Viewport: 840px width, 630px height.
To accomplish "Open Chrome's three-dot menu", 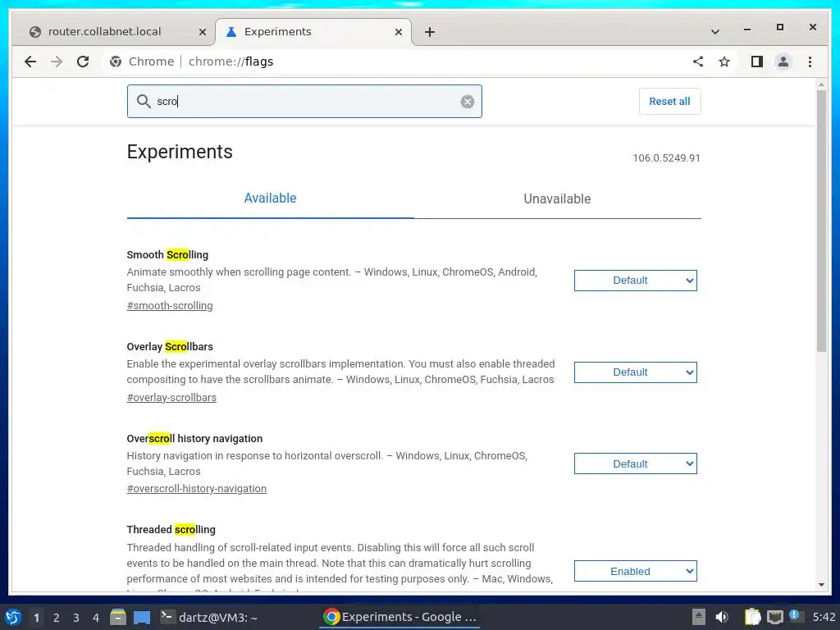I will point(810,62).
